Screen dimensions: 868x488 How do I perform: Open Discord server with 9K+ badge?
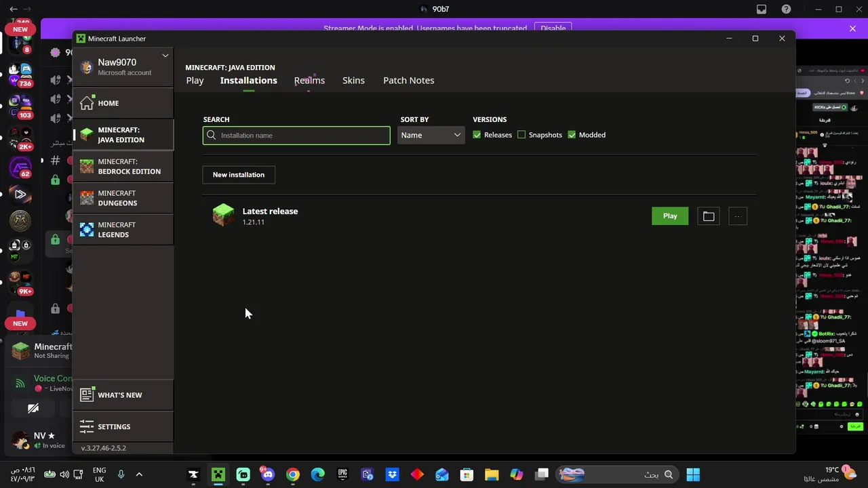20,283
